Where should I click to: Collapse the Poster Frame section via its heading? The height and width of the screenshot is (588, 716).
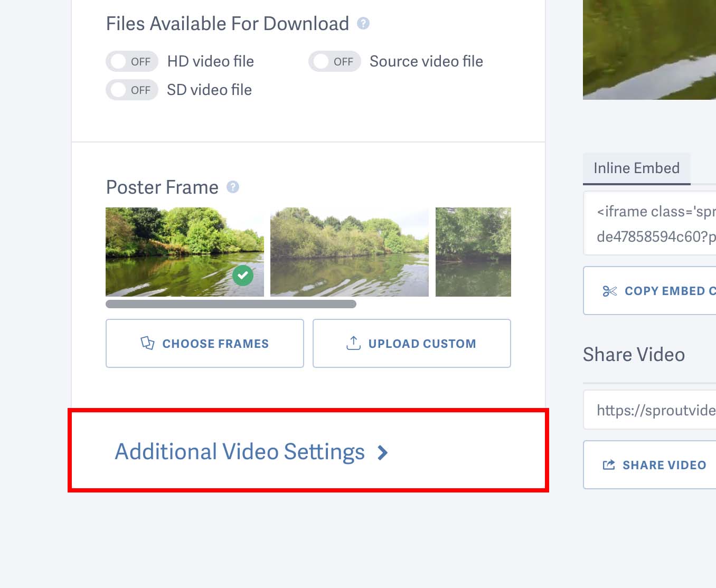click(162, 187)
